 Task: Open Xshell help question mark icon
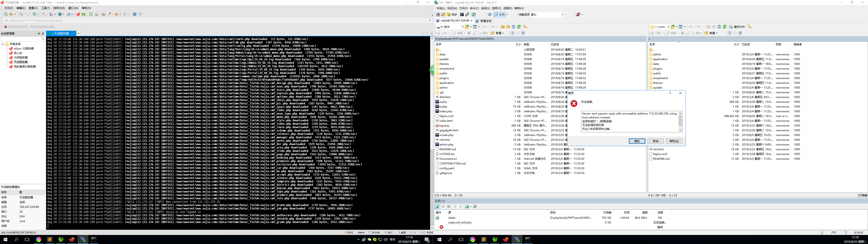135,14
